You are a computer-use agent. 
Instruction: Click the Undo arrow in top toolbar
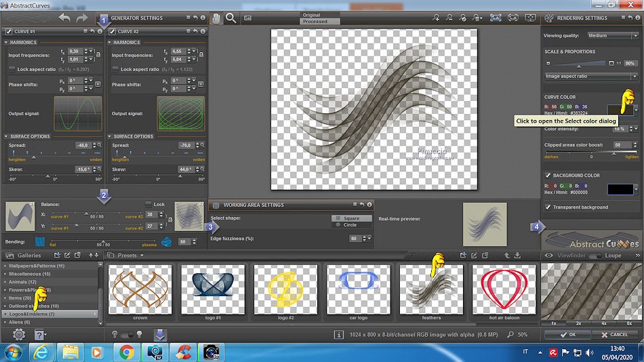tap(65, 18)
